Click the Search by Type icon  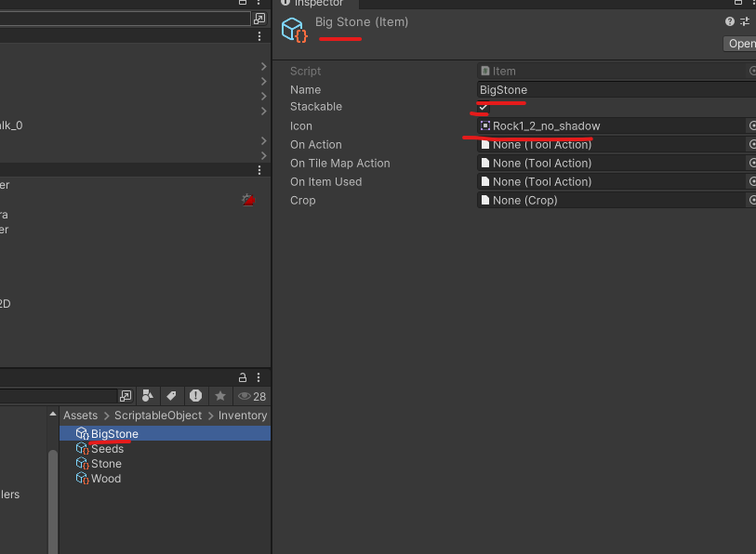tap(148, 396)
